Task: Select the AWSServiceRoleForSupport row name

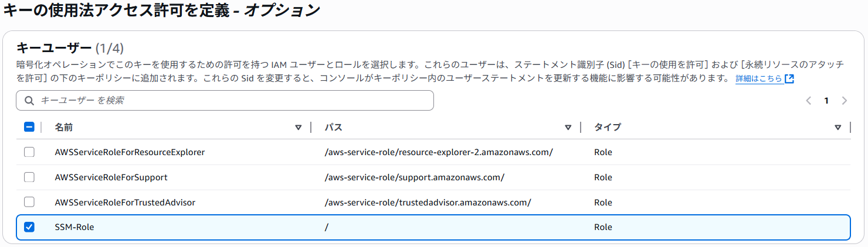Action: pos(111,177)
